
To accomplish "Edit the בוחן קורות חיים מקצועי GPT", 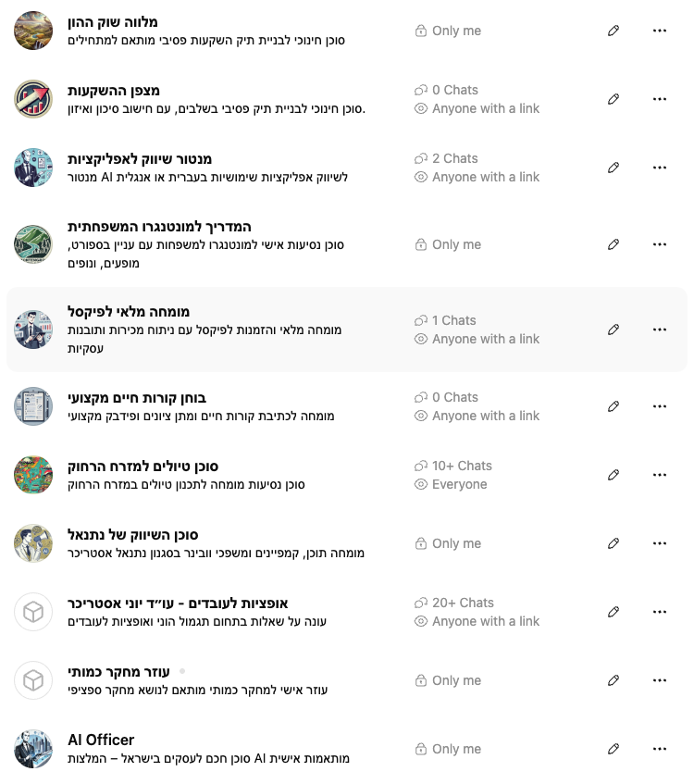I will click(613, 406).
